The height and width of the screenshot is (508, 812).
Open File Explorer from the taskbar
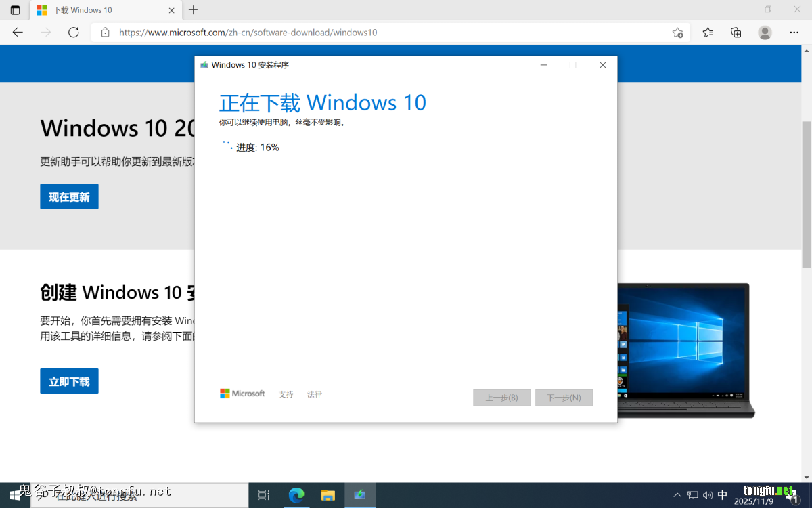(328, 495)
